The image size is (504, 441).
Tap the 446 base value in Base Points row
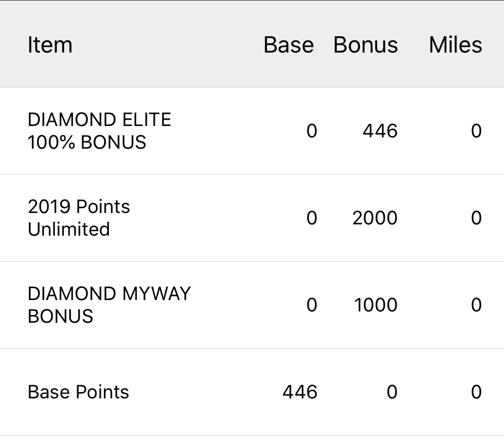pyautogui.click(x=300, y=392)
